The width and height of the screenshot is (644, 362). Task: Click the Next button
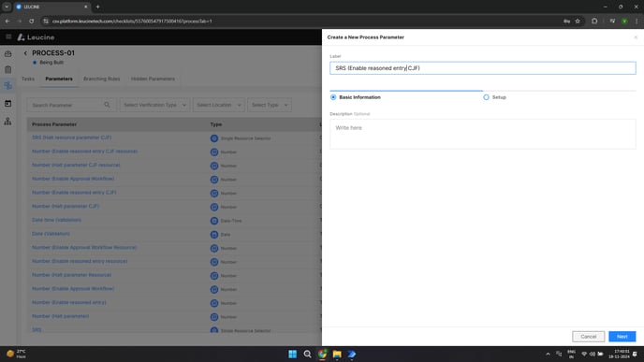click(x=622, y=337)
